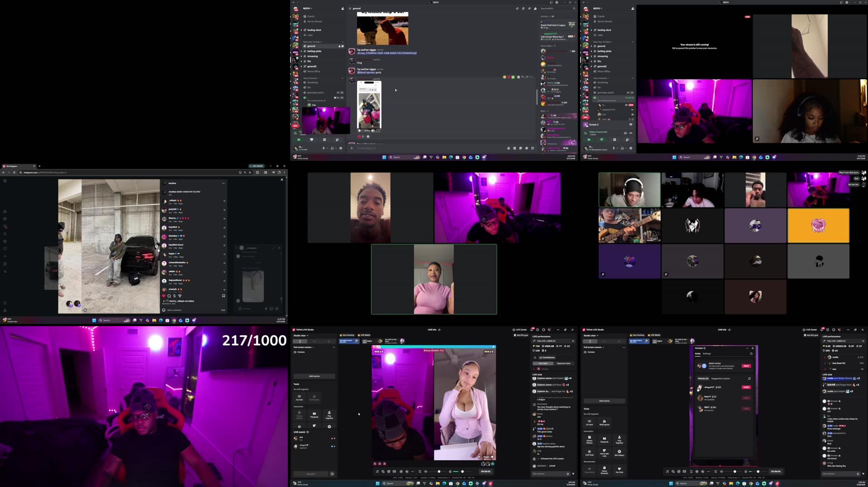The image size is (868, 487).
Task: Save Instagram post with bookmark icon
Action: point(223,296)
